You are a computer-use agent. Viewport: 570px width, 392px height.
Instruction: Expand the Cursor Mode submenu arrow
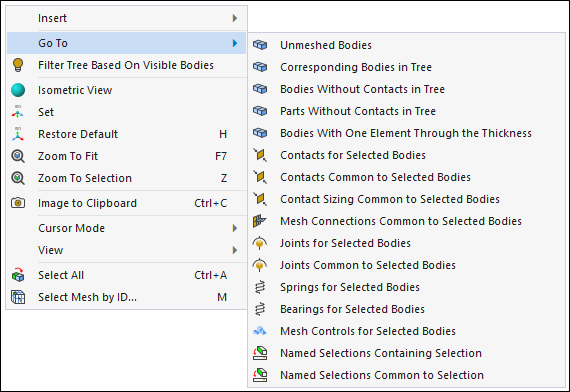[235, 228]
